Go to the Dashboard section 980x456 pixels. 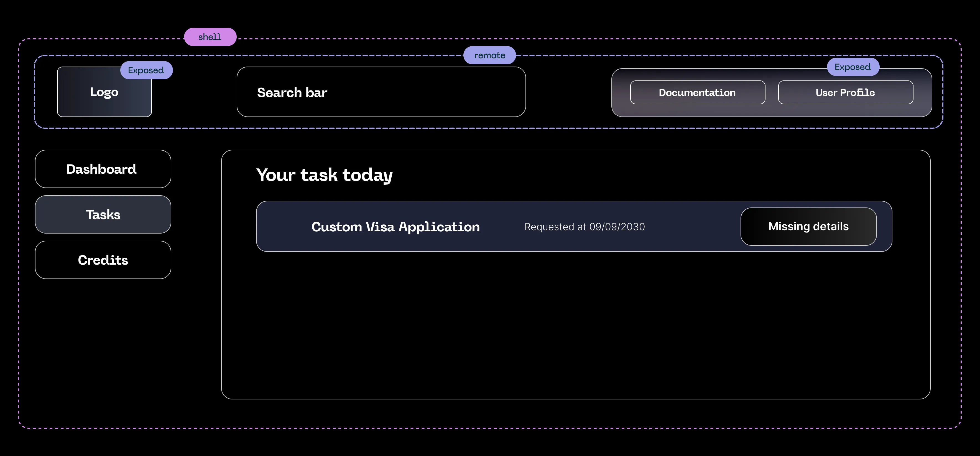pyautogui.click(x=103, y=169)
